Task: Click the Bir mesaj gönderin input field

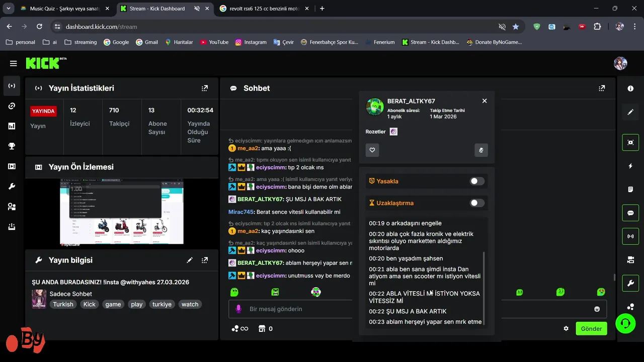Action: click(418, 309)
